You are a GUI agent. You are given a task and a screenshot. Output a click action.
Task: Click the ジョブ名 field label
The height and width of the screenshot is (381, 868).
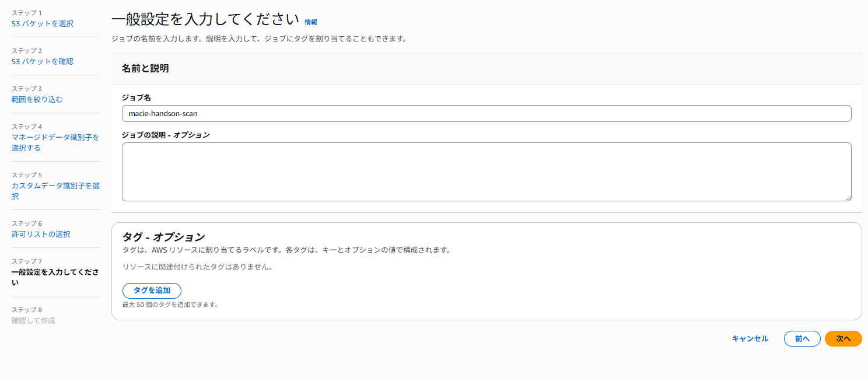(136, 97)
